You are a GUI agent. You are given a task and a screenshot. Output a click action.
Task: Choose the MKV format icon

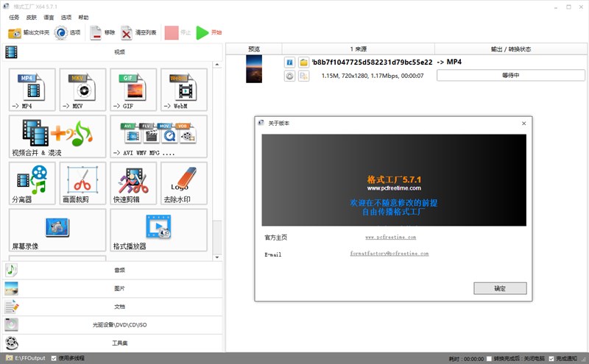click(83, 90)
